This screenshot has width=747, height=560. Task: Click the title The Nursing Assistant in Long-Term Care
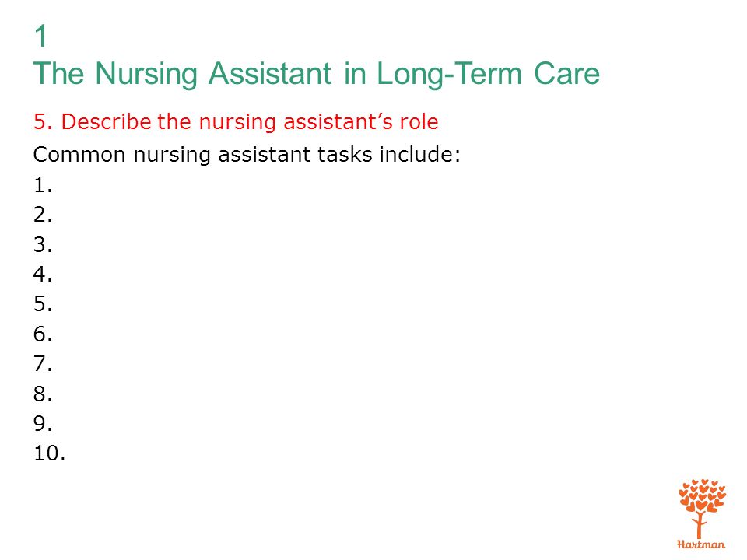pyautogui.click(x=317, y=75)
